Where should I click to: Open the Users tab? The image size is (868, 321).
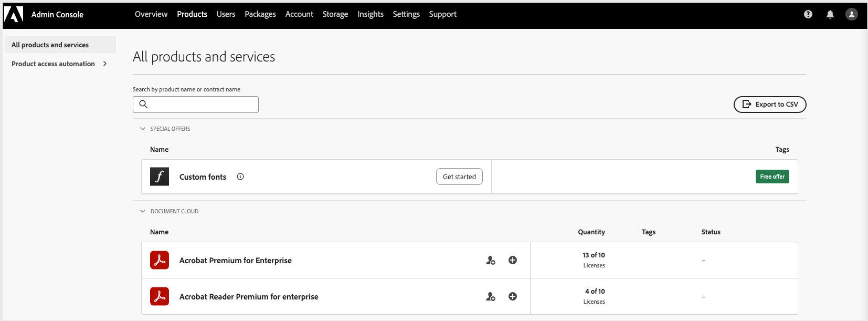(x=226, y=14)
